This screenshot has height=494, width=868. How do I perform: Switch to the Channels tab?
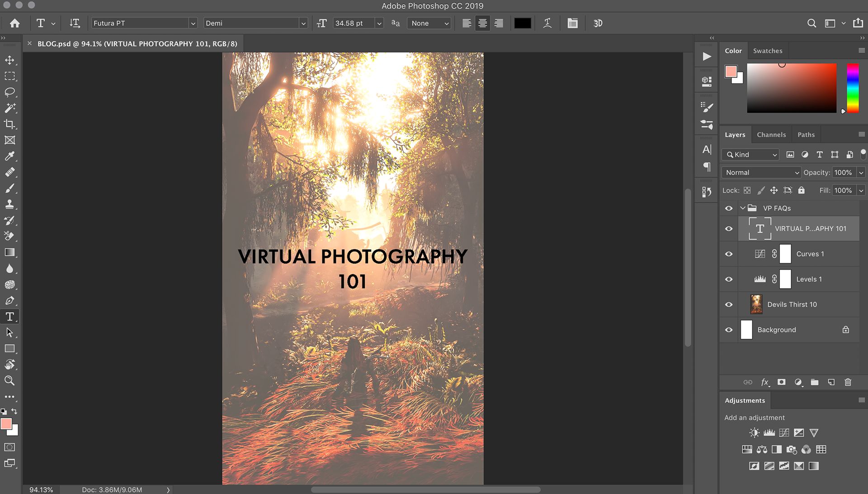[x=771, y=135]
